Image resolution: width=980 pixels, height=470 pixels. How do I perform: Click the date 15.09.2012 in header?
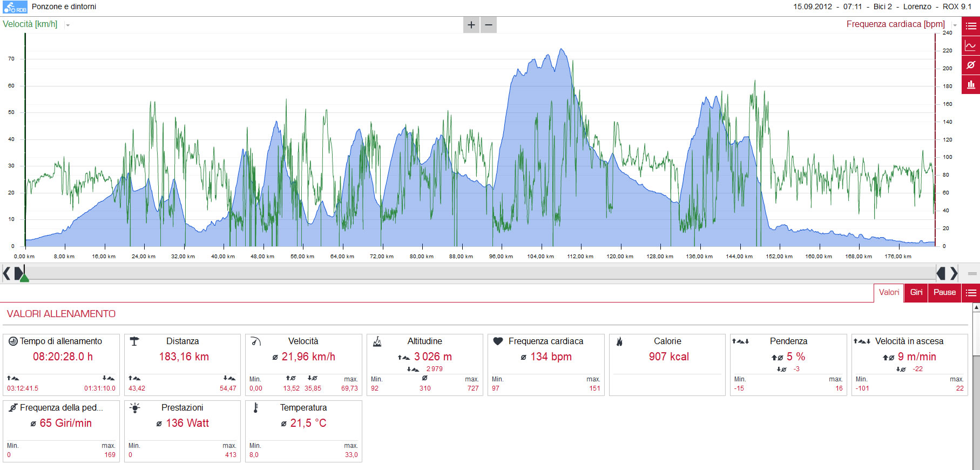[813, 6]
